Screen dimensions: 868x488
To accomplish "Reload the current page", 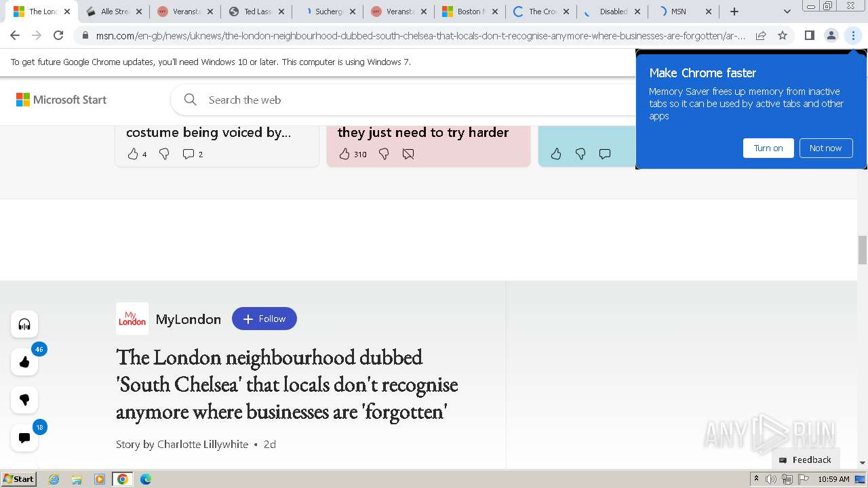I will point(58,35).
